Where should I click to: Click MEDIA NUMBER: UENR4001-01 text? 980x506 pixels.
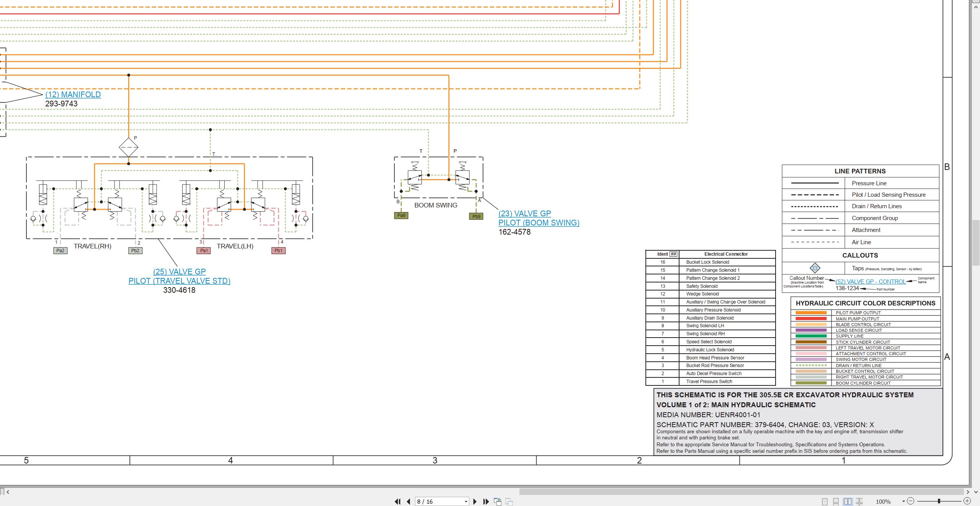(709, 415)
